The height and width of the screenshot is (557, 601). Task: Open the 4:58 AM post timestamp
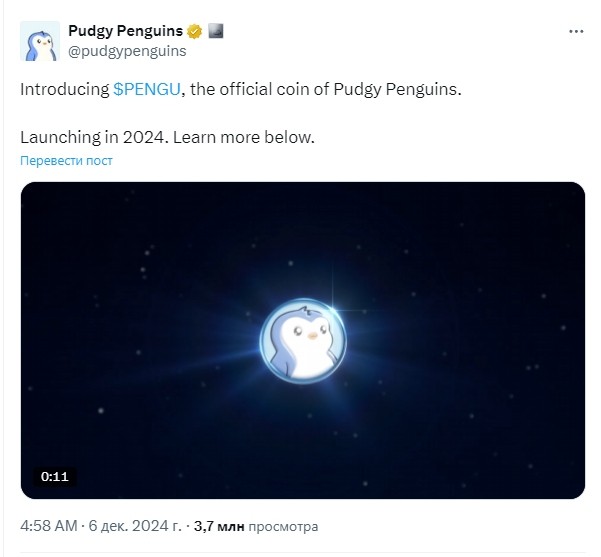pos(49,526)
